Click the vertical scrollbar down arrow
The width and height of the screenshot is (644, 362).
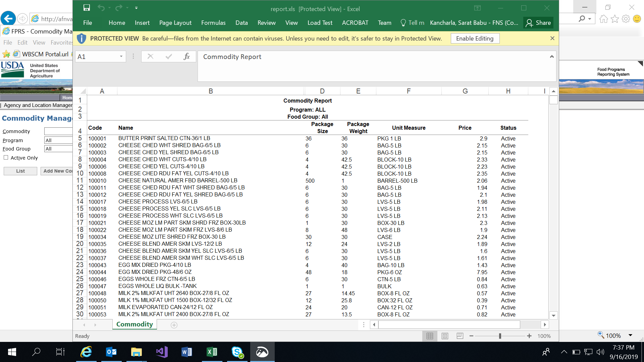pyautogui.click(x=553, y=315)
